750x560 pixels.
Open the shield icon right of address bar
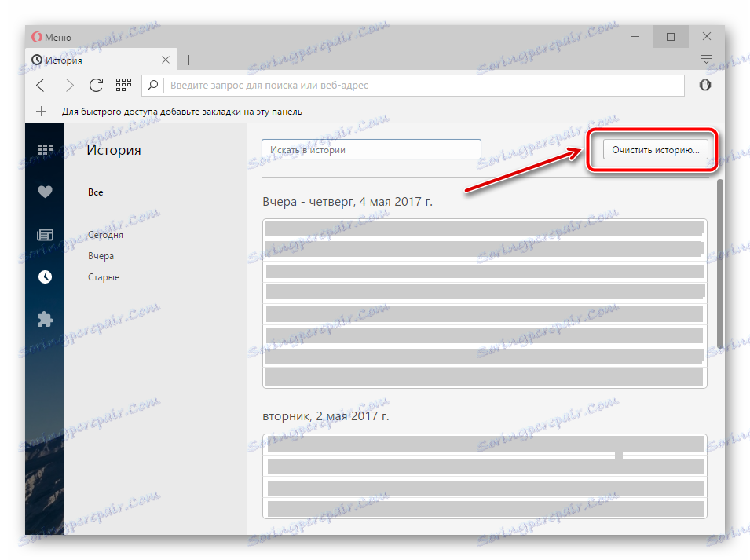705,85
